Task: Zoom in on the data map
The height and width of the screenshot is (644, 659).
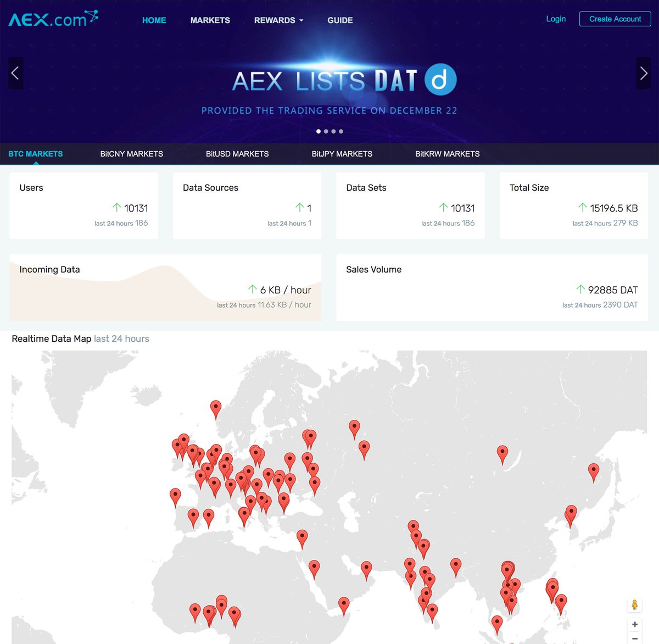Action: click(x=634, y=624)
